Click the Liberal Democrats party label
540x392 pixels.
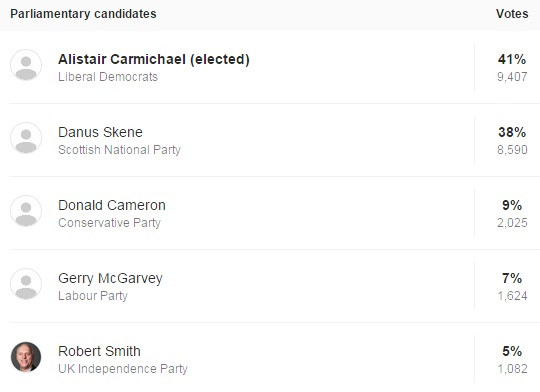point(108,76)
